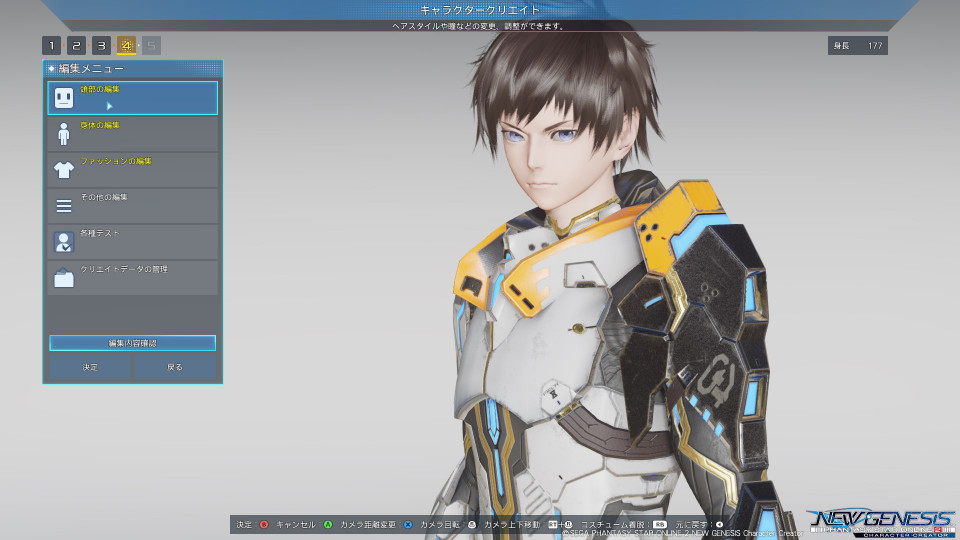Open body editing figure icon
The height and width of the screenshot is (540, 960).
64,134
